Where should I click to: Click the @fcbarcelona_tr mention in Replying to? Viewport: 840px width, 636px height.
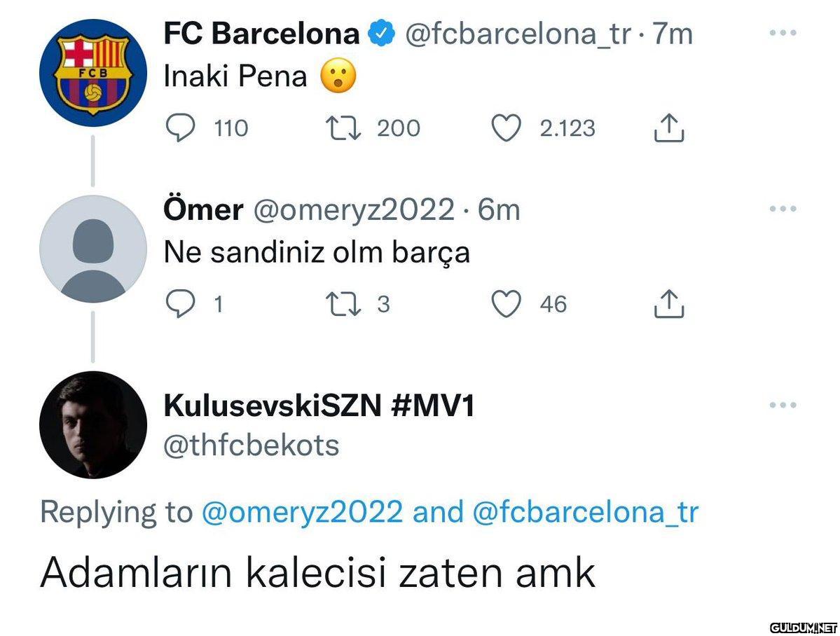[x=586, y=513]
